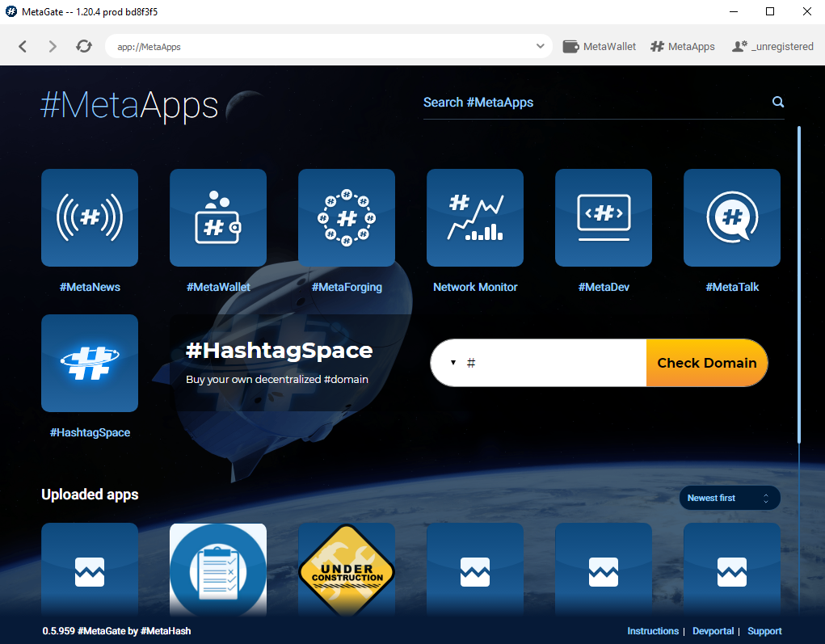The width and height of the screenshot is (825, 644).
Task: Click 'Buy your own decentralized #domain' text
Action: [277, 379]
